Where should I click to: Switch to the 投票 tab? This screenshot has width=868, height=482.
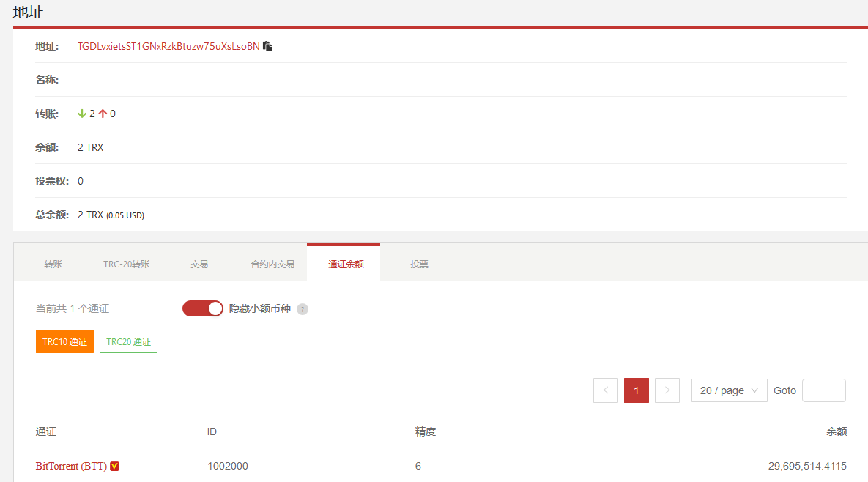(x=419, y=264)
